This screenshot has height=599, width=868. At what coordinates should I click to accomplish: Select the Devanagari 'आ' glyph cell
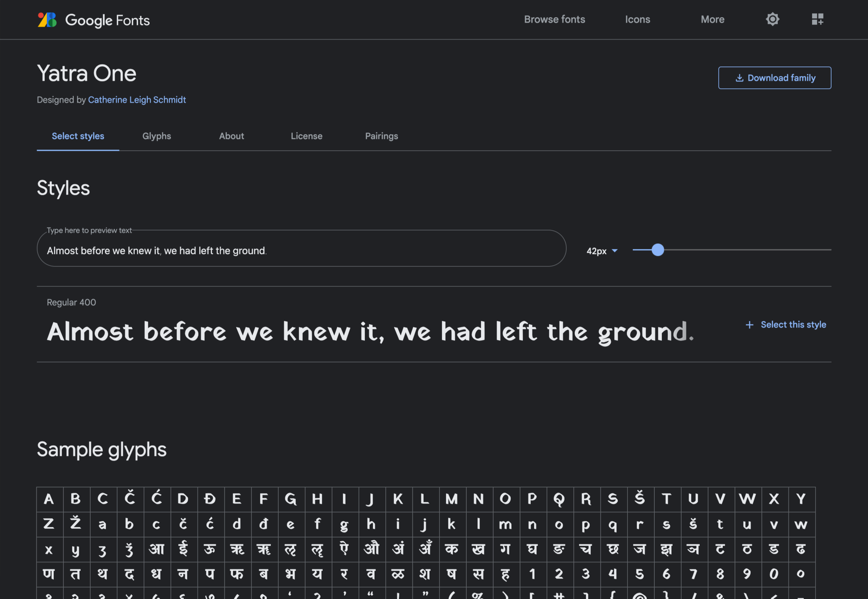coord(157,549)
